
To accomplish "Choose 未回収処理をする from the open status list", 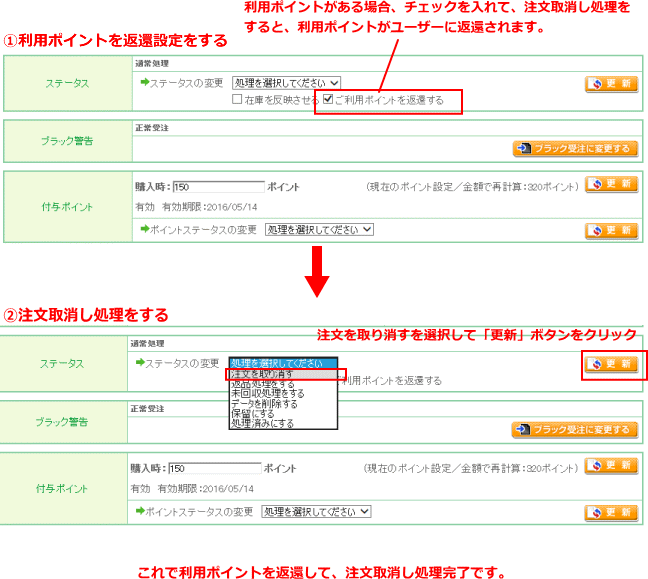I will click(283, 393).
